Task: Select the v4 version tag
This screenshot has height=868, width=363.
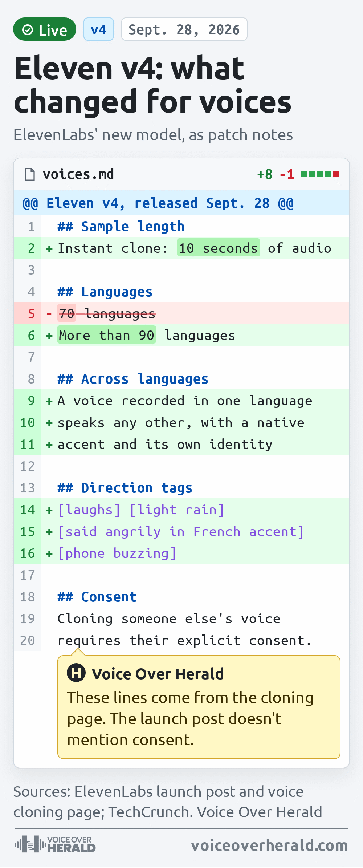Action: coord(99,29)
